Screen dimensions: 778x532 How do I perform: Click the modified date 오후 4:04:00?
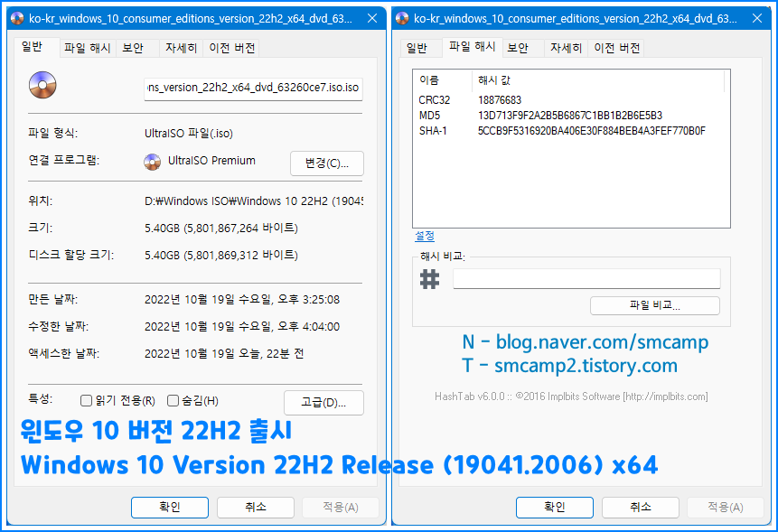point(242,327)
